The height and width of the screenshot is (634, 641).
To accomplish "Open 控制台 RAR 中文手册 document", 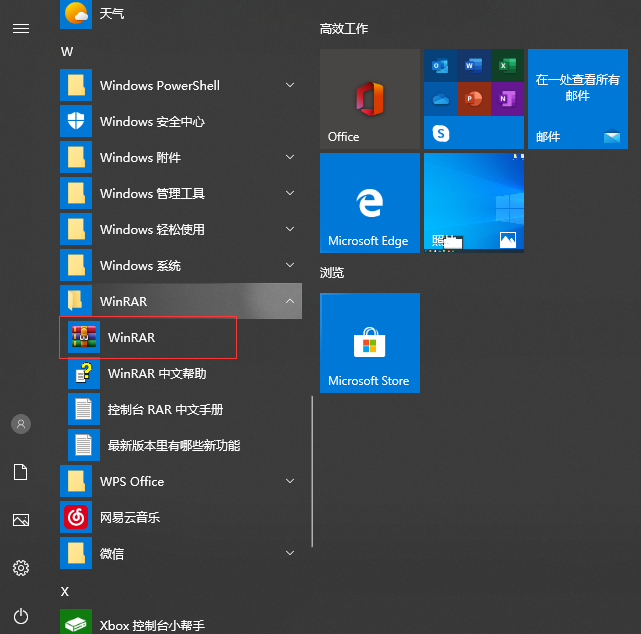I will click(185, 410).
